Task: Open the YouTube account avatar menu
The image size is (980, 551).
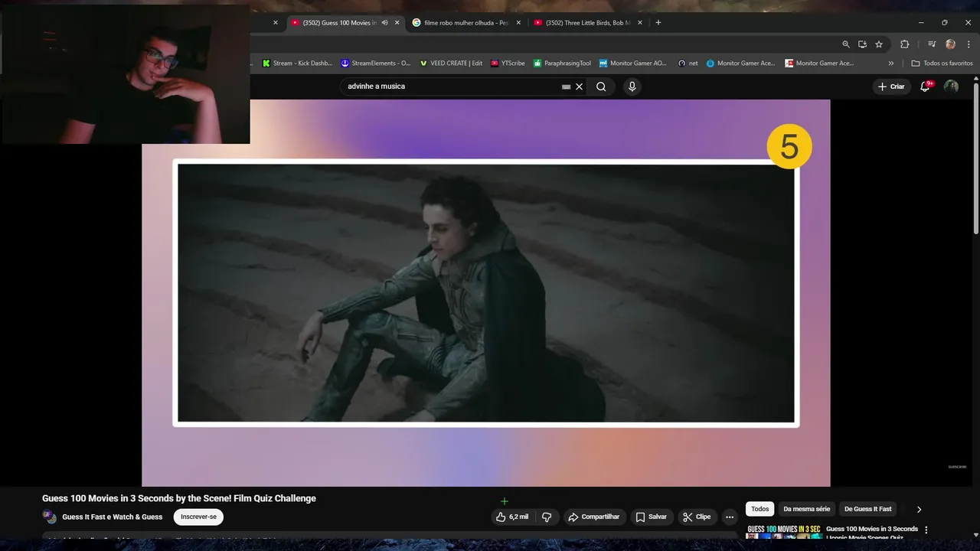Action: (x=951, y=86)
